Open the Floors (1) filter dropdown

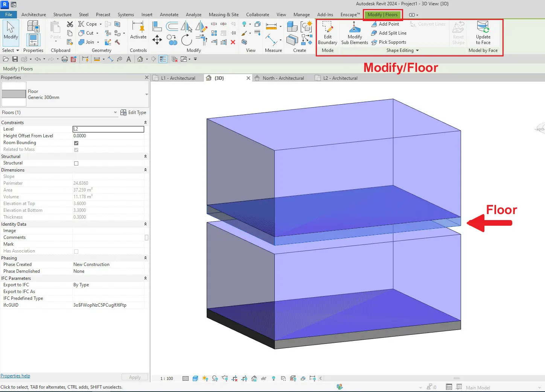[115, 112]
